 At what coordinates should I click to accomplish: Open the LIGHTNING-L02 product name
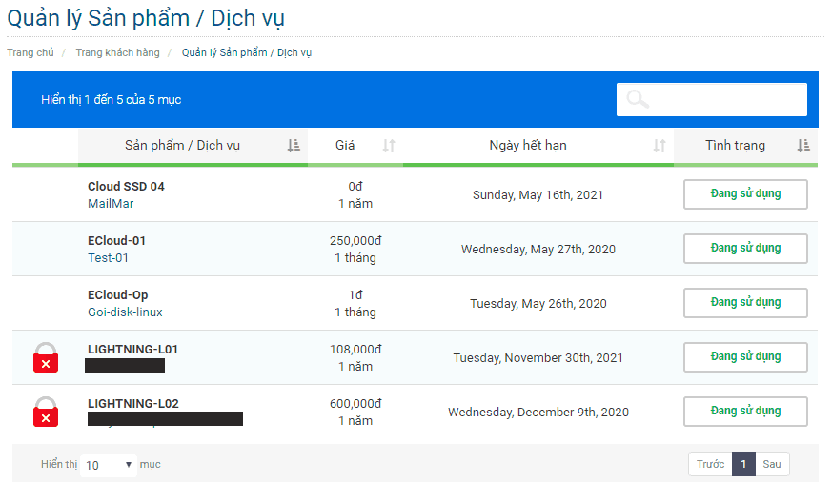[x=133, y=403]
